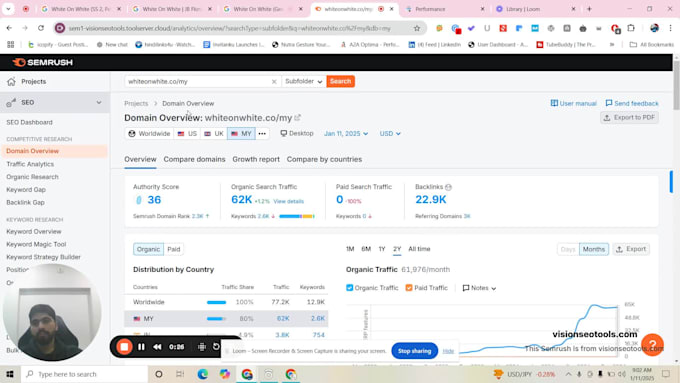The image size is (680, 383).
Task: Open USD currency dropdown
Action: tap(390, 134)
